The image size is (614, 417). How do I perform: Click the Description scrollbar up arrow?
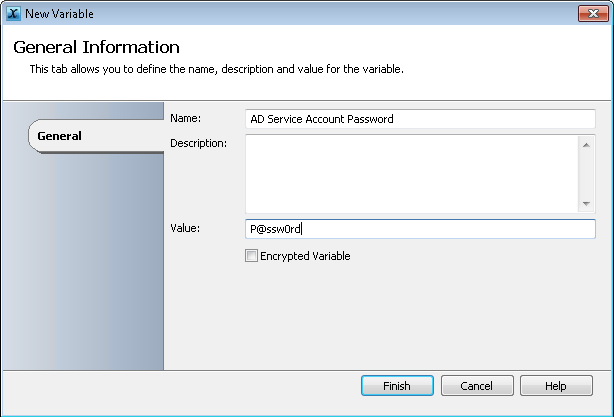pyautogui.click(x=586, y=145)
